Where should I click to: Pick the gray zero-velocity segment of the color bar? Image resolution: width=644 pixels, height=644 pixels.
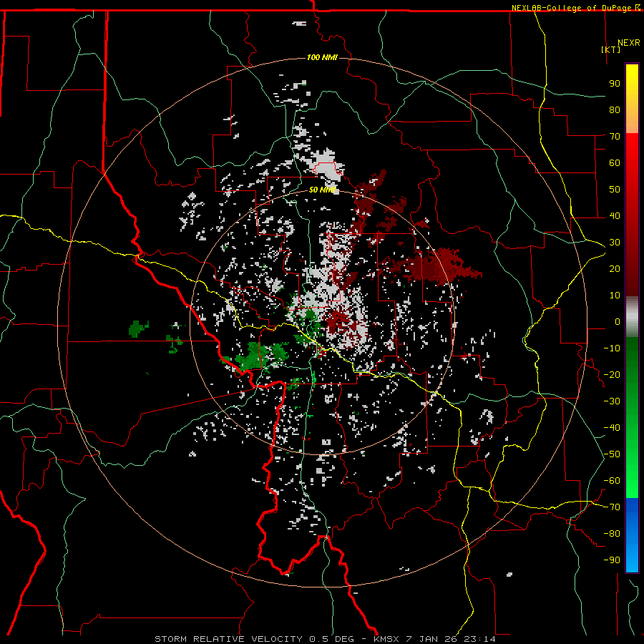point(632,317)
